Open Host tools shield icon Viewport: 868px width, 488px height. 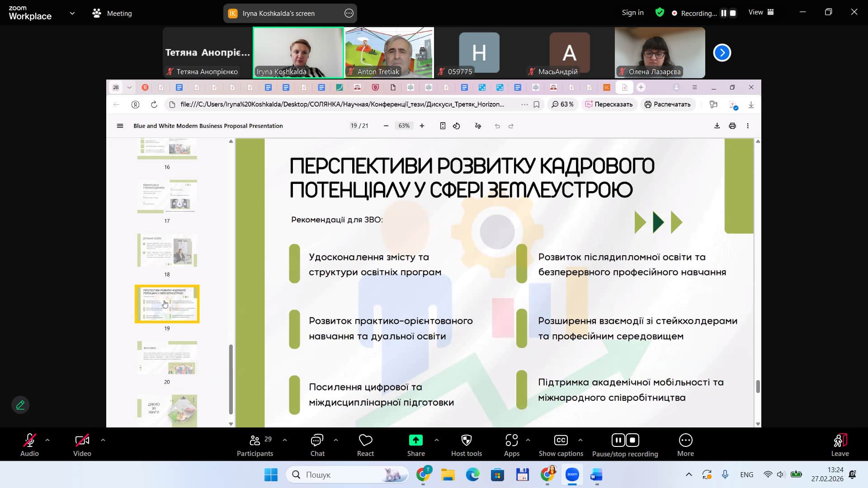tap(466, 440)
